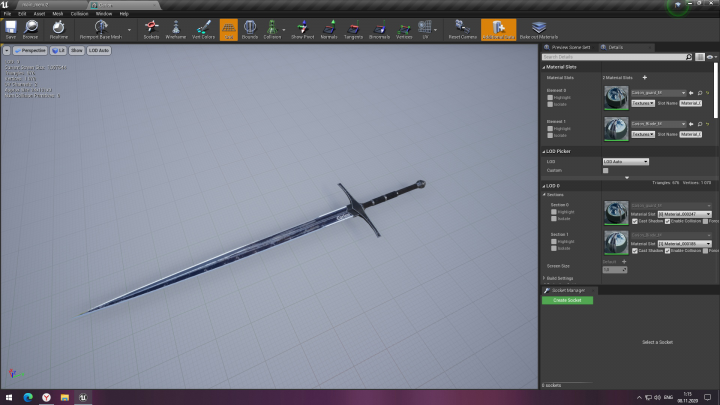This screenshot has height=405, width=720.
Task: Toggle Realtime viewport rendering
Action: click(x=58, y=30)
